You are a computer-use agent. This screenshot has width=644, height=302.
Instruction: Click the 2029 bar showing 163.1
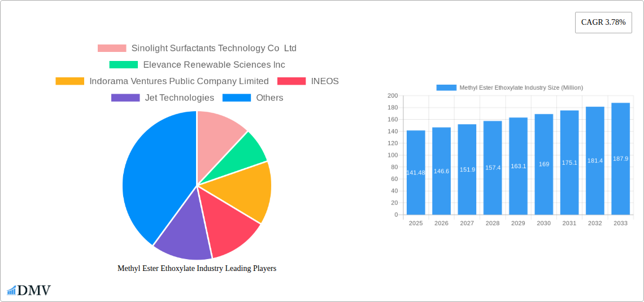coord(519,166)
